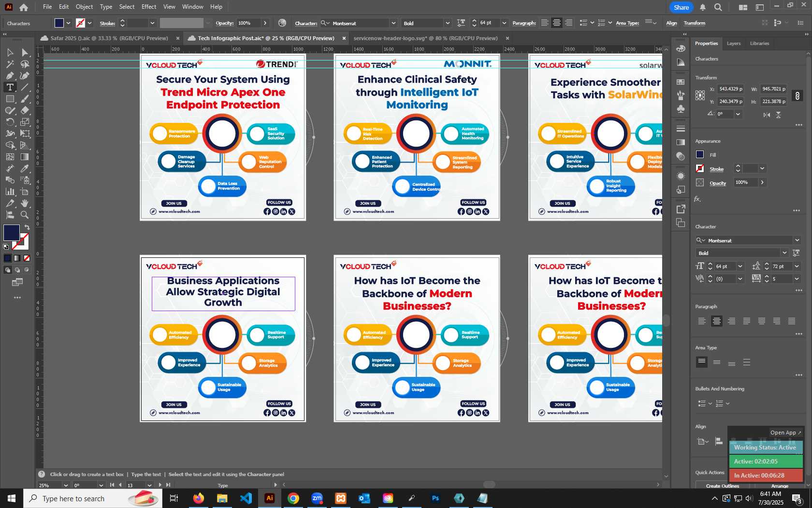Image resolution: width=812 pixels, height=508 pixels.
Task: Click Fill swatch in Appearance section
Action: click(x=700, y=154)
